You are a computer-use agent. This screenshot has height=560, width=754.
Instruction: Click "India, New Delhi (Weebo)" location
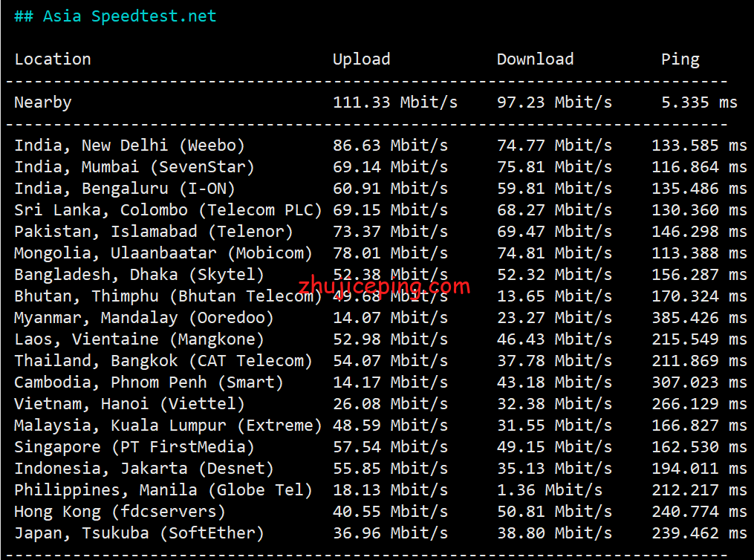[130, 145]
